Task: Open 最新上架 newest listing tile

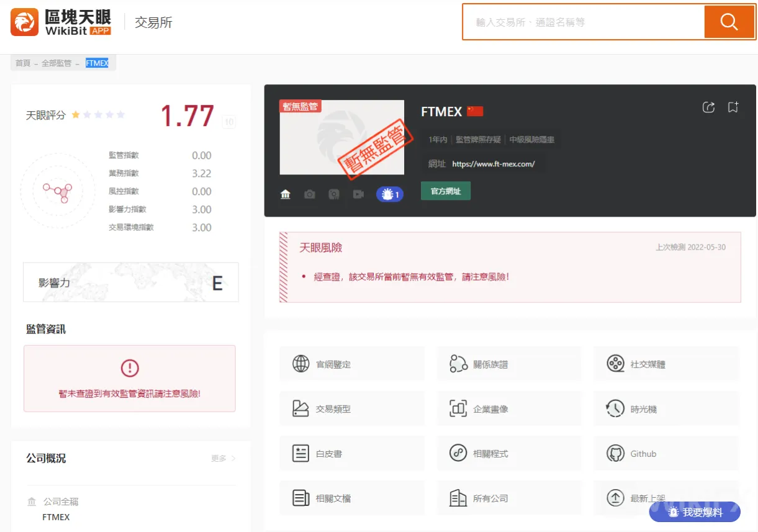Action: tap(666, 498)
